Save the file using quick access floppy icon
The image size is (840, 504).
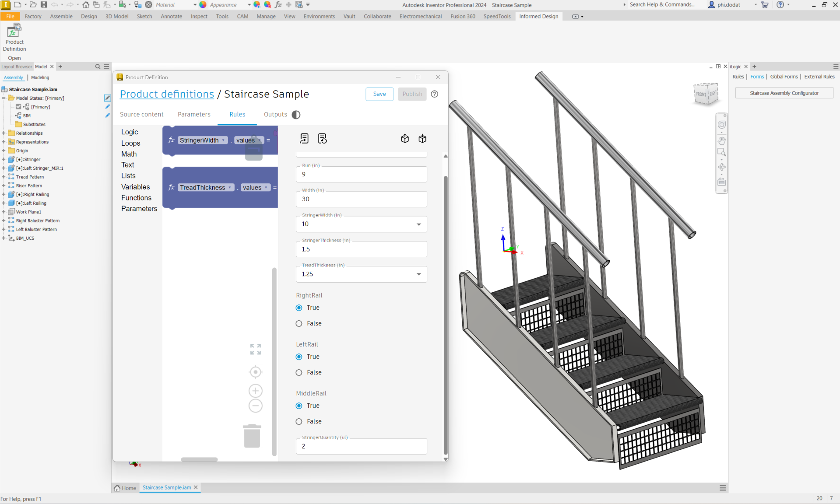pos(44,5)
